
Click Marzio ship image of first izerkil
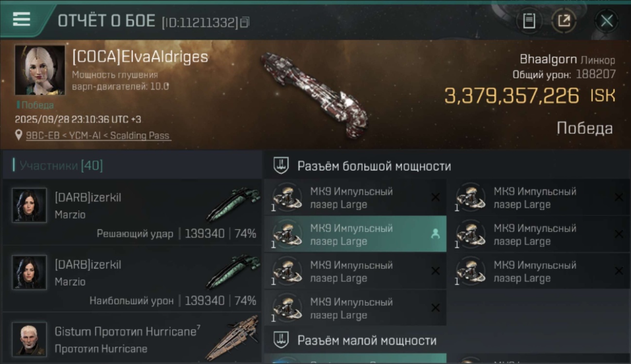point(233,204)
